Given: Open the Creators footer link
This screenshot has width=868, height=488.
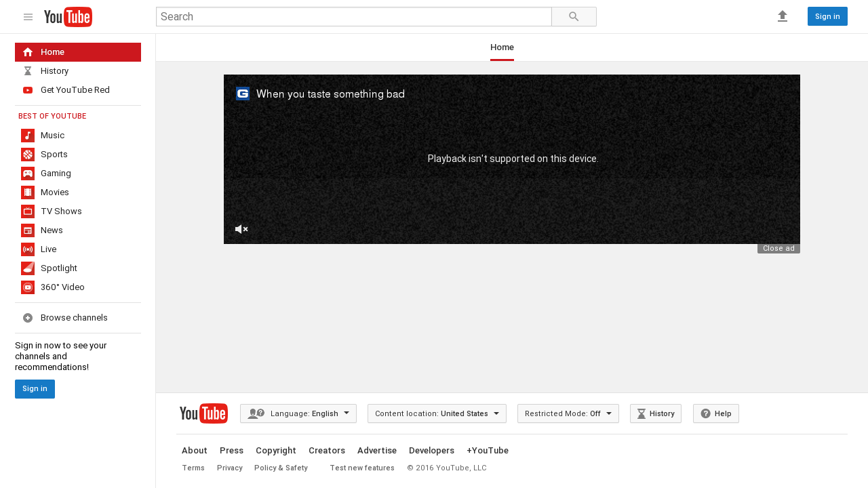Looking at the screenshot, I should (x=327, y=451).
